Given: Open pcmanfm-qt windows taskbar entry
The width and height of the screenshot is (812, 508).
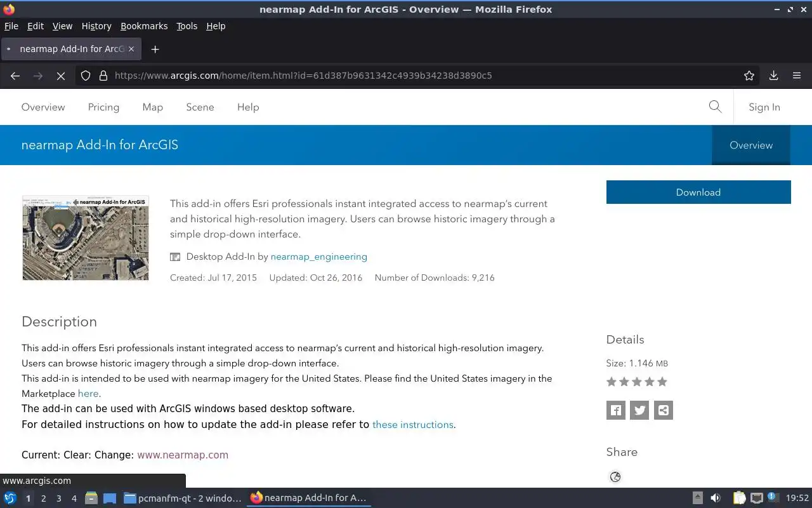Looking at the screenshot, I should click(183, 498).
